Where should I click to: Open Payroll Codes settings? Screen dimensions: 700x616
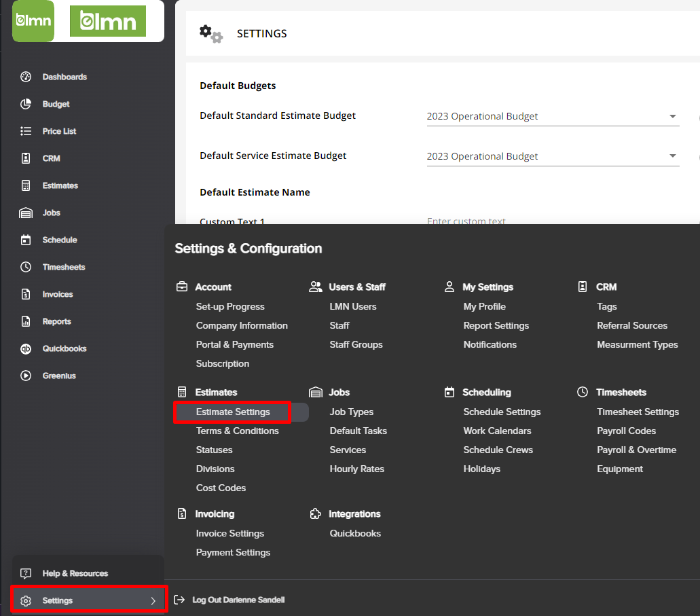[627, 431]
